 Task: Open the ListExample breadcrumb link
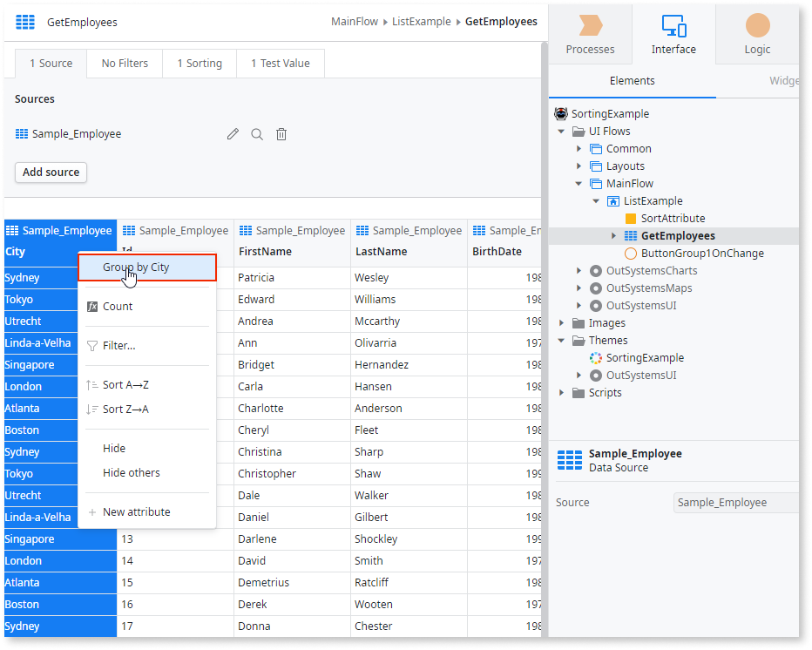419,21
